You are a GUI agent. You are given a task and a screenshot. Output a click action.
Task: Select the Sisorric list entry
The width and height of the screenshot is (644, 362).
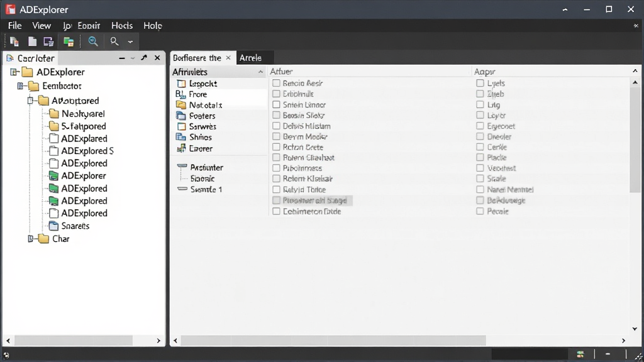pos(202,178)
